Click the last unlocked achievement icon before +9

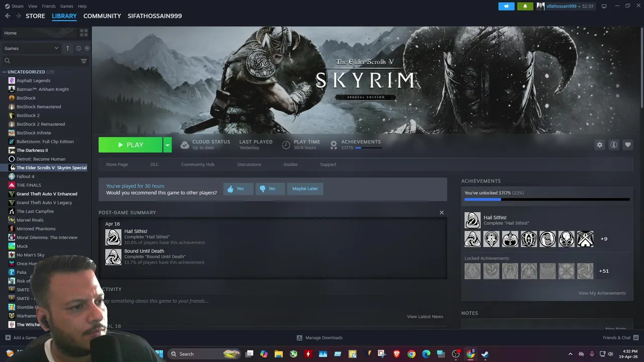pyautogui.click(x=585, y=239)
